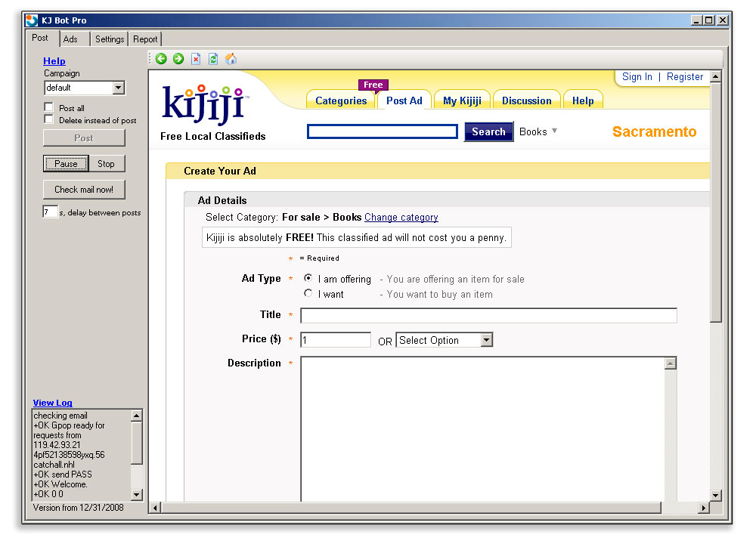Click log line '+OK Welcome.'
The height and width of the screenshot is (544, 756).
click(x=60, y=484)
